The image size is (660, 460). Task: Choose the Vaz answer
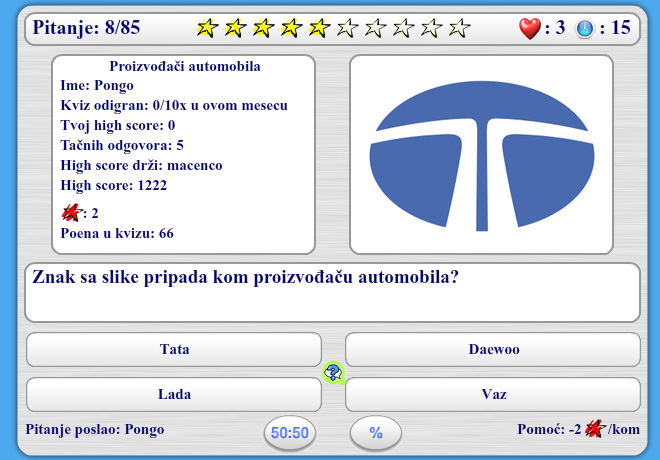tap(493, 394)
